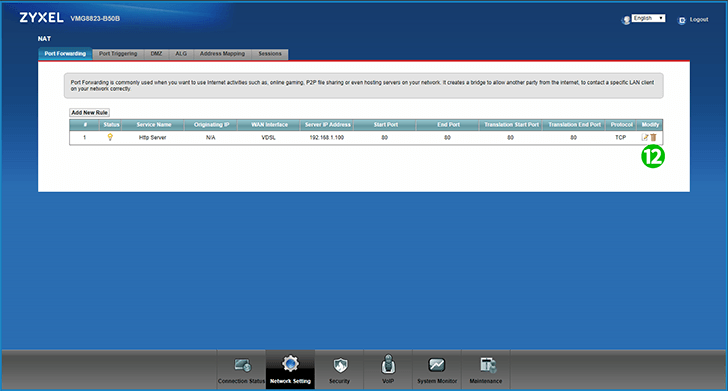Viewport: 728px width, 391px height.
Task: Edit the Http Server rule pencil icon
Action: click(x=645, y=137)
